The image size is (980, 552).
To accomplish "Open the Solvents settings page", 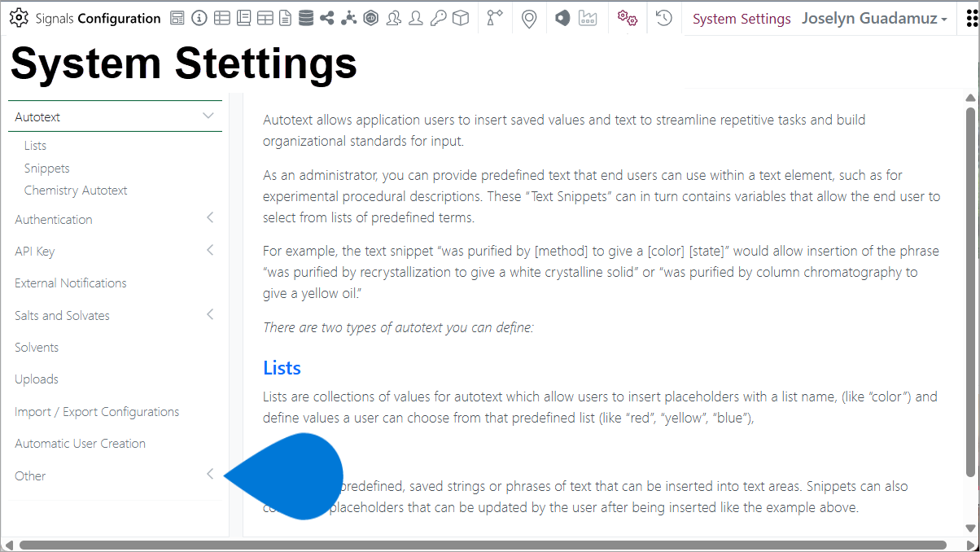I will click(x=37, y=347).
